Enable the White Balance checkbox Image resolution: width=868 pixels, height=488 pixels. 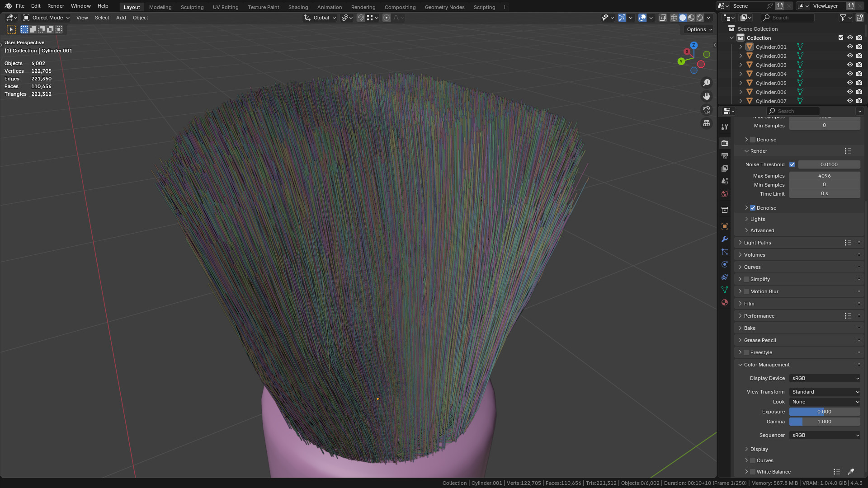point(753,472)
